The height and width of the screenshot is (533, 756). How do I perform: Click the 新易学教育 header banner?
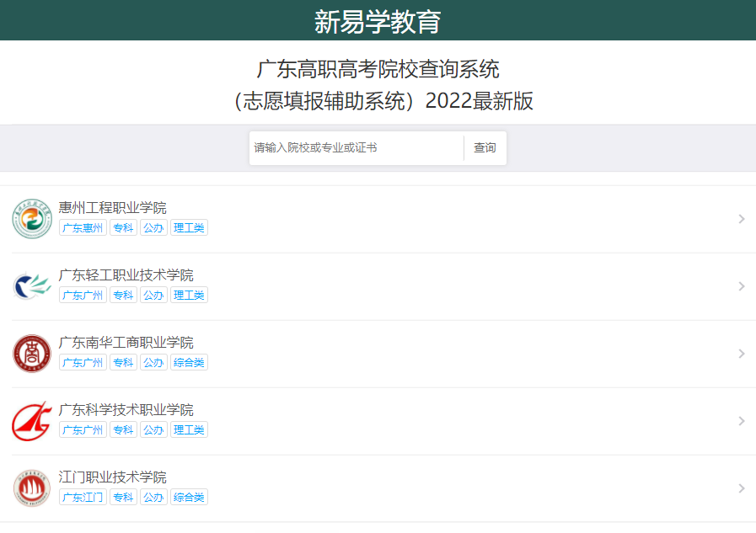pyautogui.click(x=378, y=19)
